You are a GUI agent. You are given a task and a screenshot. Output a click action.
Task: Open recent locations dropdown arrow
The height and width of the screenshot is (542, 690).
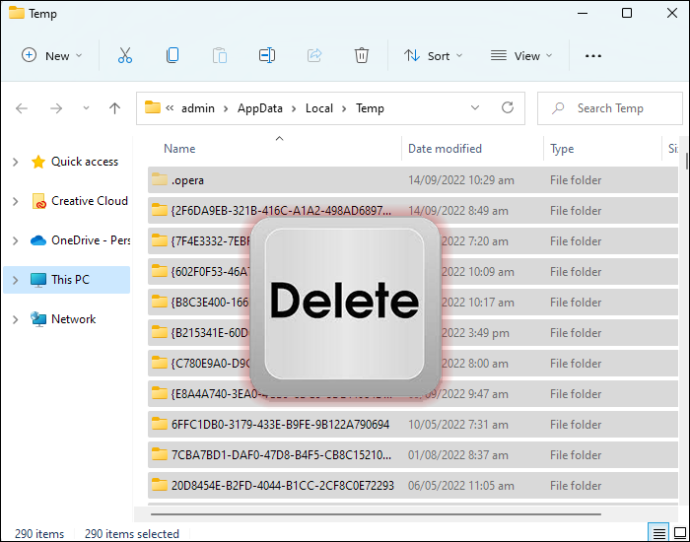[x=86, y=108]
